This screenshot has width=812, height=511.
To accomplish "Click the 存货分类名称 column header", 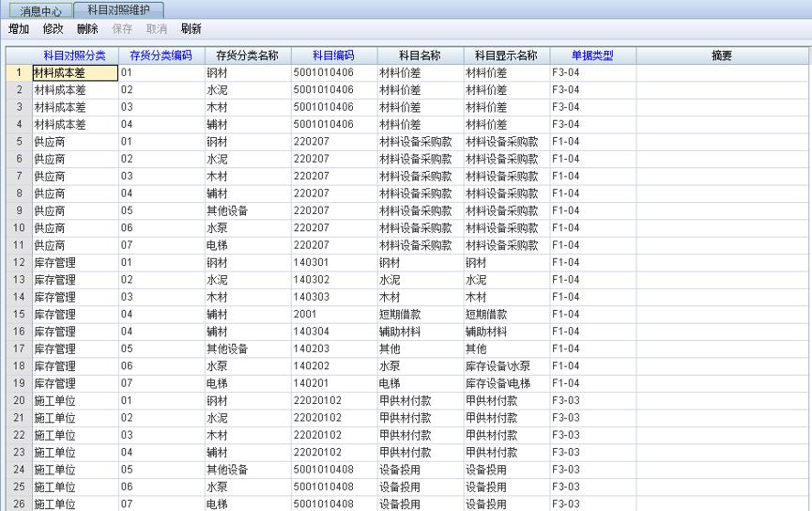I will [248, 55].
